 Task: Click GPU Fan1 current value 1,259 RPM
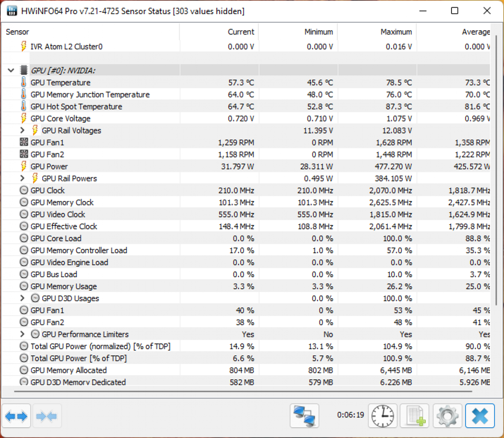[x=236, y=142]
